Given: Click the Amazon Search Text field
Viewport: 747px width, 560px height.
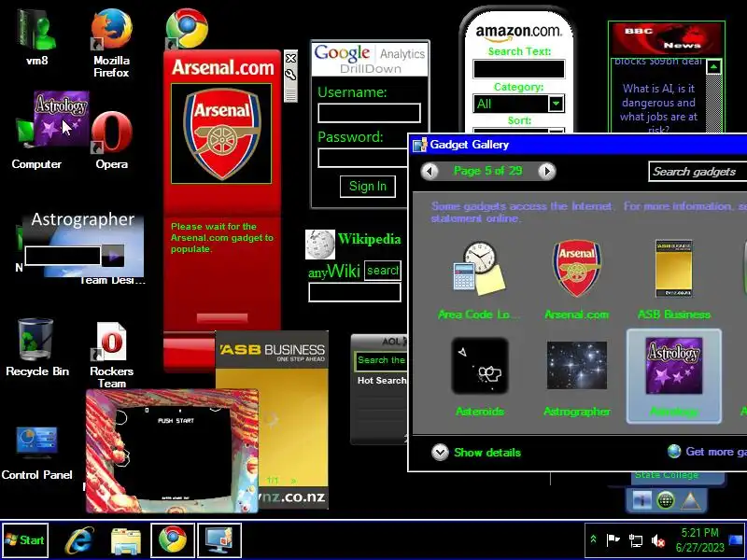Looking at the screenshot, I should 519,69.
